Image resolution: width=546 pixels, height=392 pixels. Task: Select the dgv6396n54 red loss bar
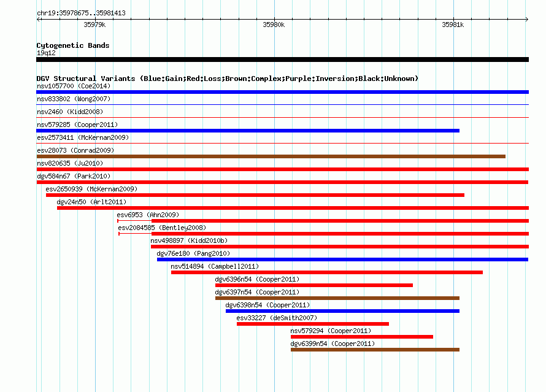pos(314,285)
